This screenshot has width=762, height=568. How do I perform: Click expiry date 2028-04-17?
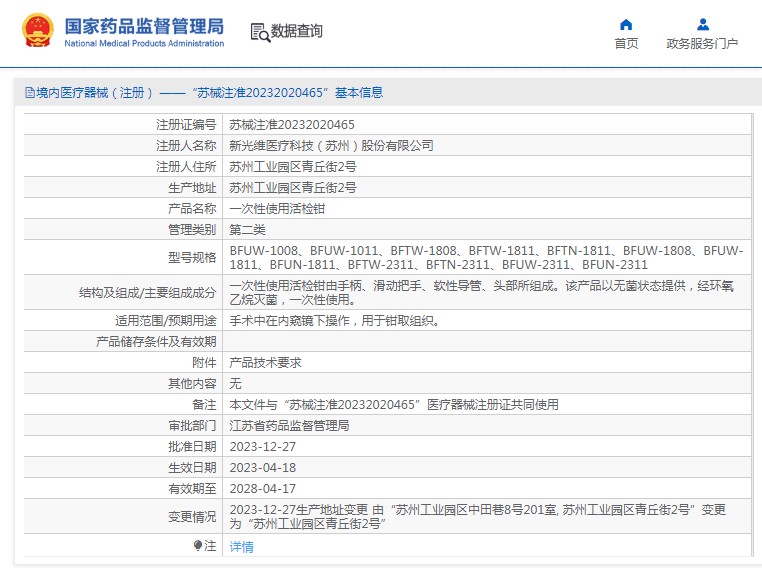262,488
